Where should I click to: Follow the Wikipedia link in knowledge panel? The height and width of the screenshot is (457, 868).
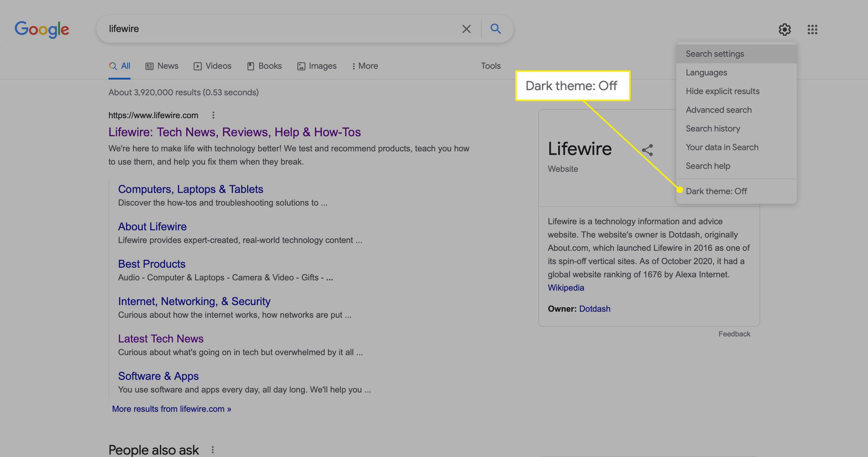566,288
